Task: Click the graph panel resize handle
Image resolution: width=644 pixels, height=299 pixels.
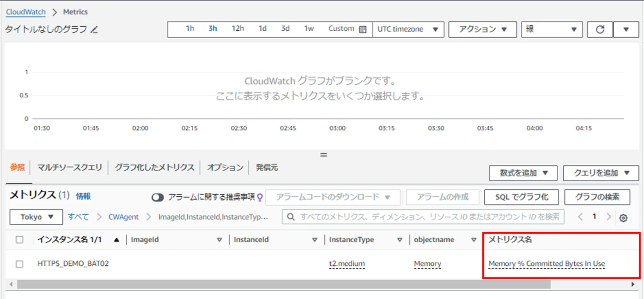Action: click(x=324, y=155)
